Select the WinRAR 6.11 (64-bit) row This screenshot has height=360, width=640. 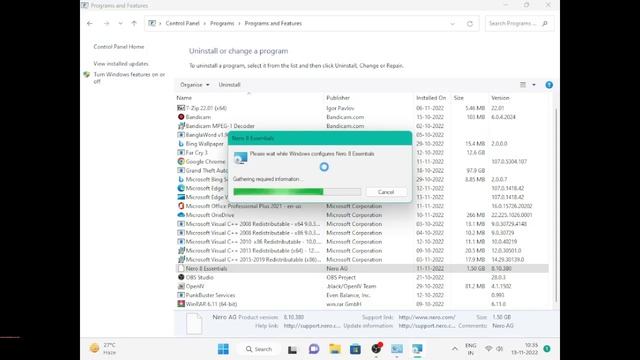click(362, 304)
